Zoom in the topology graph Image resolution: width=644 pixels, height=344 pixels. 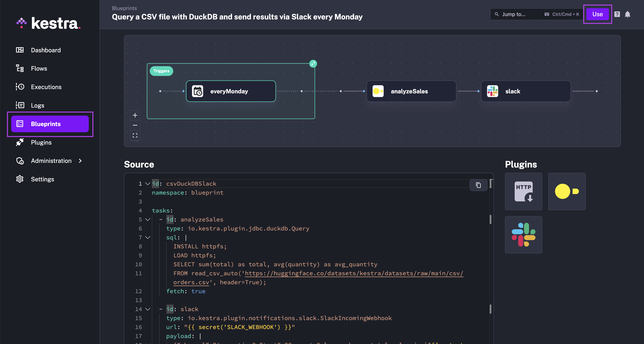pos(135,115)
